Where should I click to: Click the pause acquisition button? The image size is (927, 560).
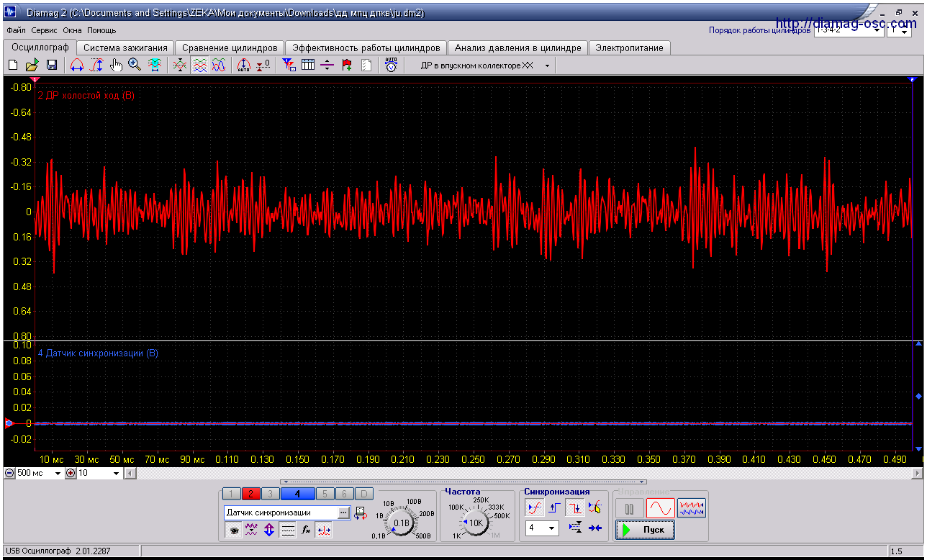coord(630,508)
